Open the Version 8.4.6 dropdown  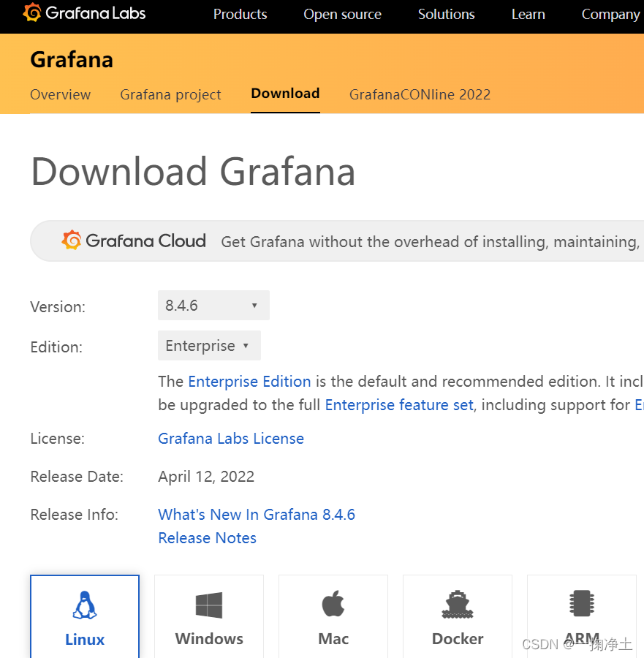coord(213,305)
